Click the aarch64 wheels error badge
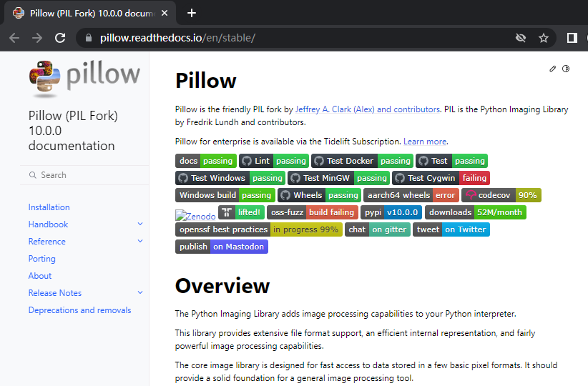The image size is (588, 386). pos(411,195)
